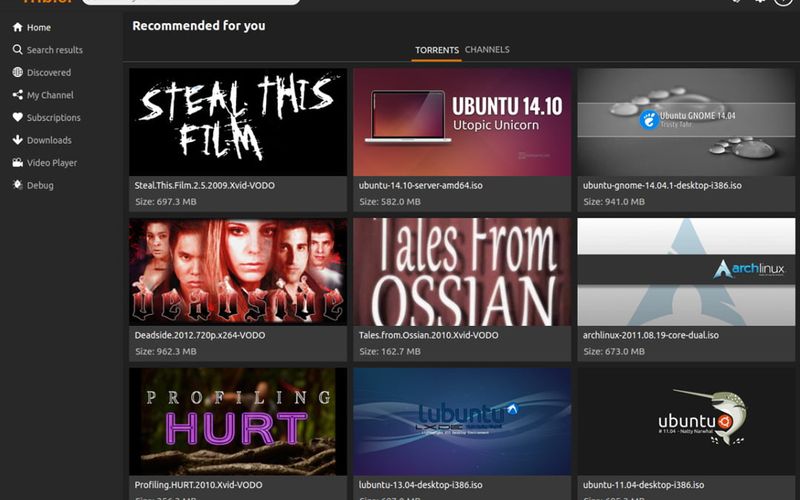
Task: Open Search results from the sidebar
Action: 47,50
